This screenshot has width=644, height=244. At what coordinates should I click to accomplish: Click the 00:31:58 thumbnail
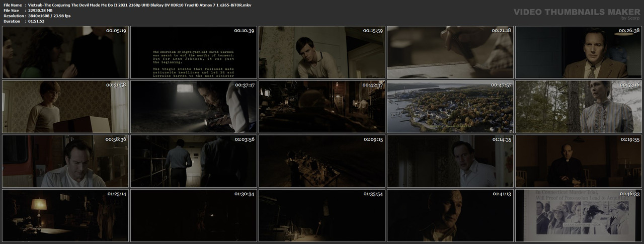click(x=65, y=107)
